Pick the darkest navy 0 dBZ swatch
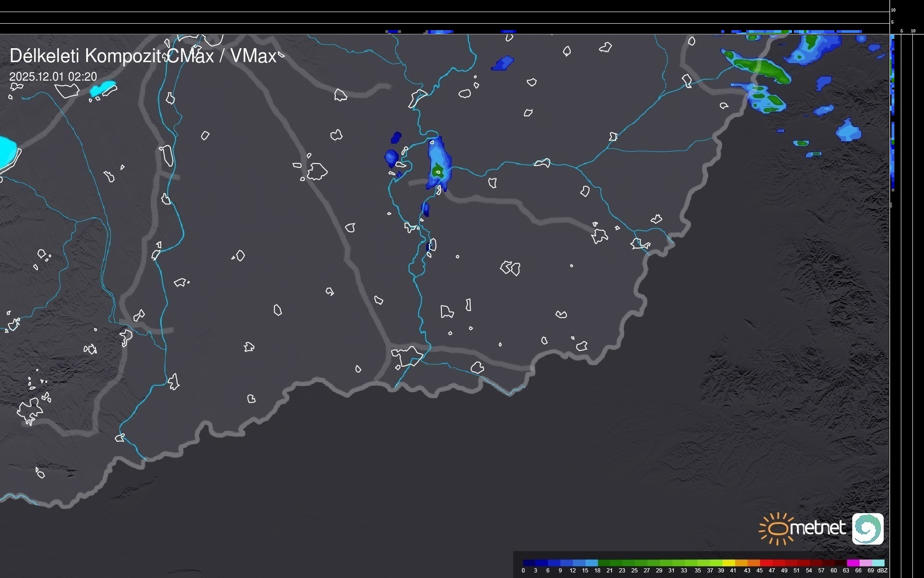Viewport: 924px width, 578px height. pos(529,563)
